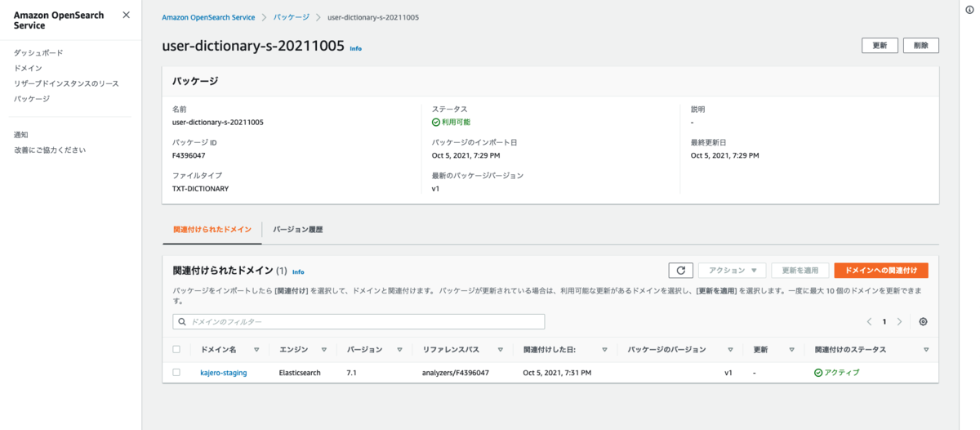Sort by バージョン column

point(399,350)
